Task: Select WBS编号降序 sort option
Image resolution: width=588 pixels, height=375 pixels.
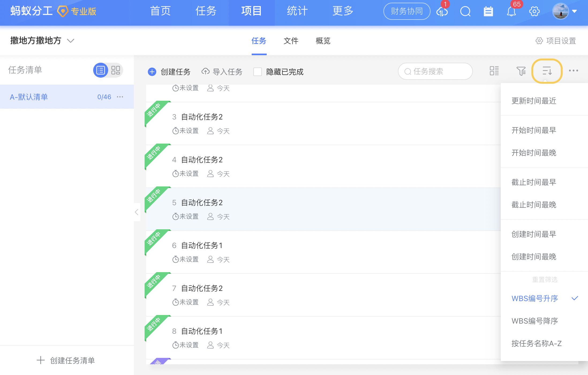Action: 534,321
